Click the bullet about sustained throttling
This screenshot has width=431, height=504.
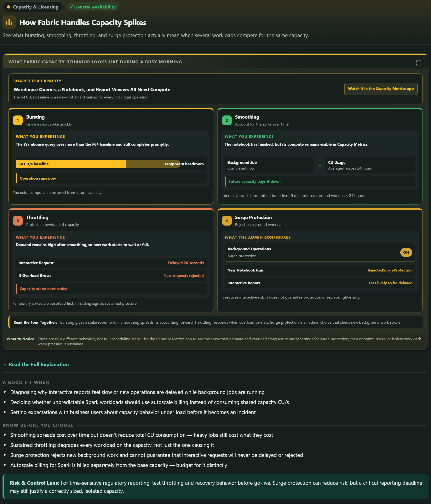click(112, 445)
